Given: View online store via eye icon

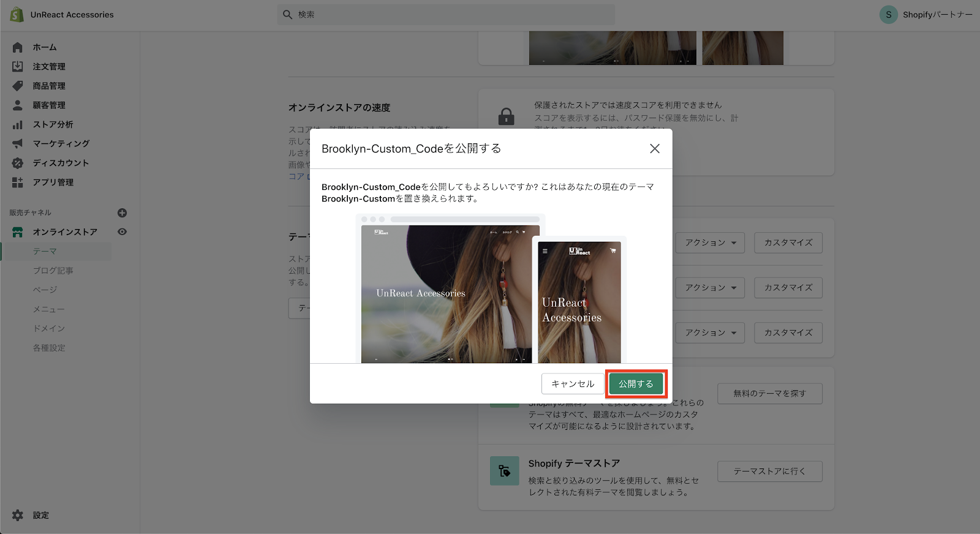Looking at the screenshot, I should tap(122, 232).
